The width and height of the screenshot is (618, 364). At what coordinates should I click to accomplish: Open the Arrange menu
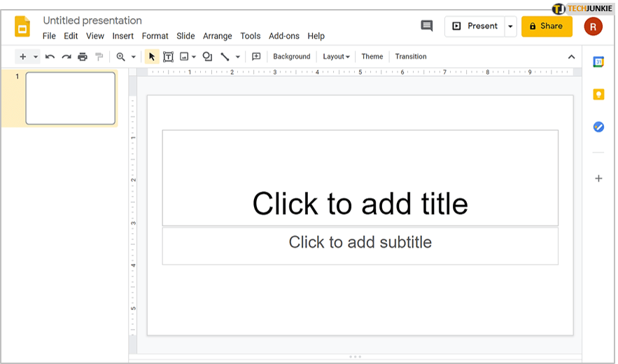(x=217, y=36)
